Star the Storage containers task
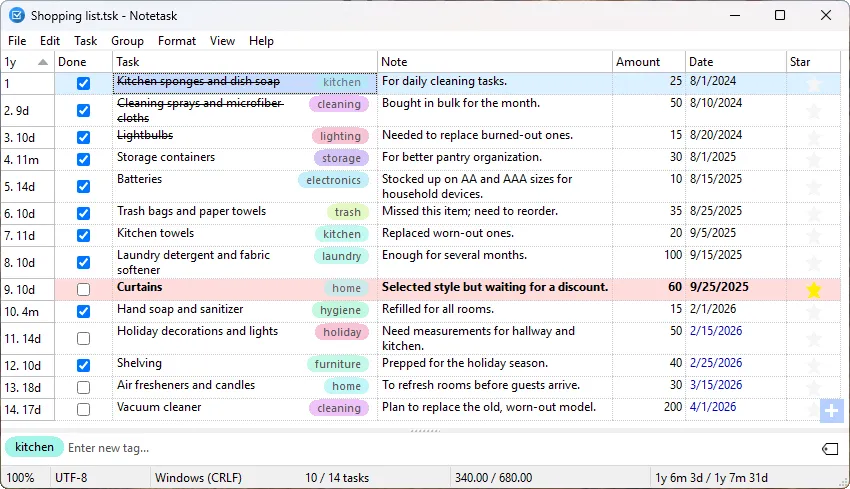Image resolution: width=850 pixels, height=489 pixels. pyautogui.click(x=813, y=159)
